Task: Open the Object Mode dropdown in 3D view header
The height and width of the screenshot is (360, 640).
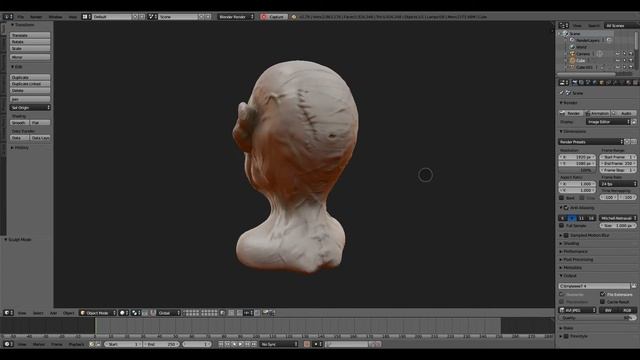Action: (x=98, y=313)
